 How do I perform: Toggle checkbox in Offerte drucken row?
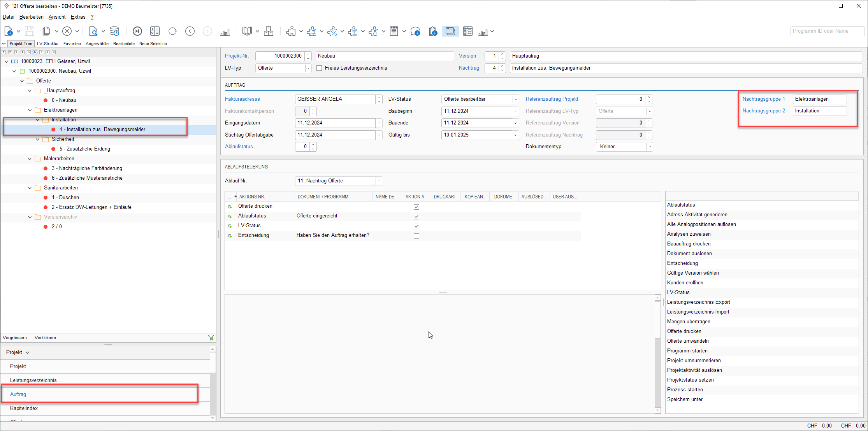pyautogui.click(x=416, y=207)
